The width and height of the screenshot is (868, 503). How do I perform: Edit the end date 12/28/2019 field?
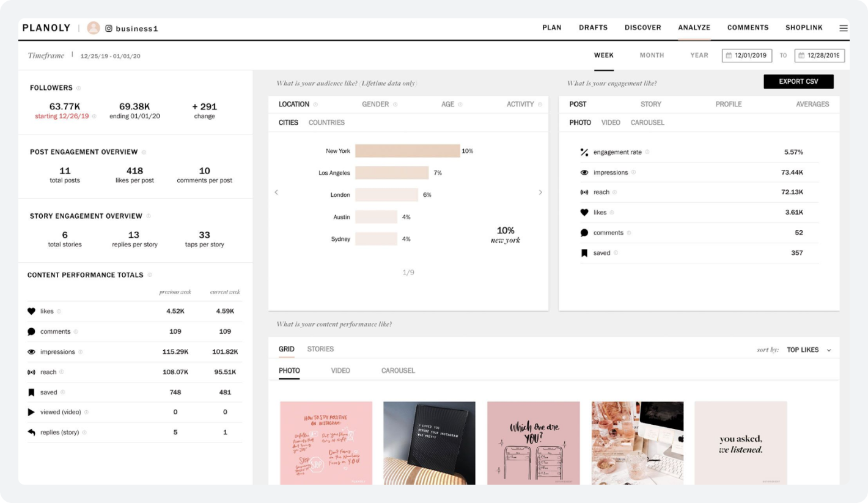pos(820,56)
